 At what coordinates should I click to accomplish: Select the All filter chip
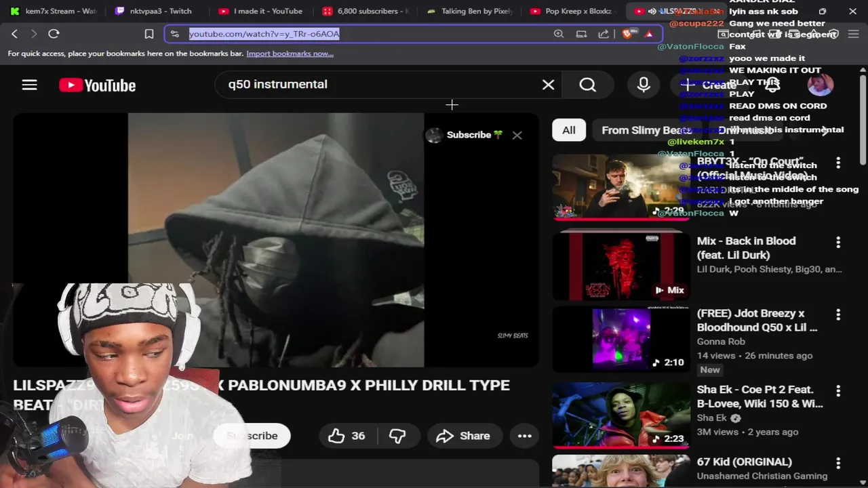click(569, 130)
